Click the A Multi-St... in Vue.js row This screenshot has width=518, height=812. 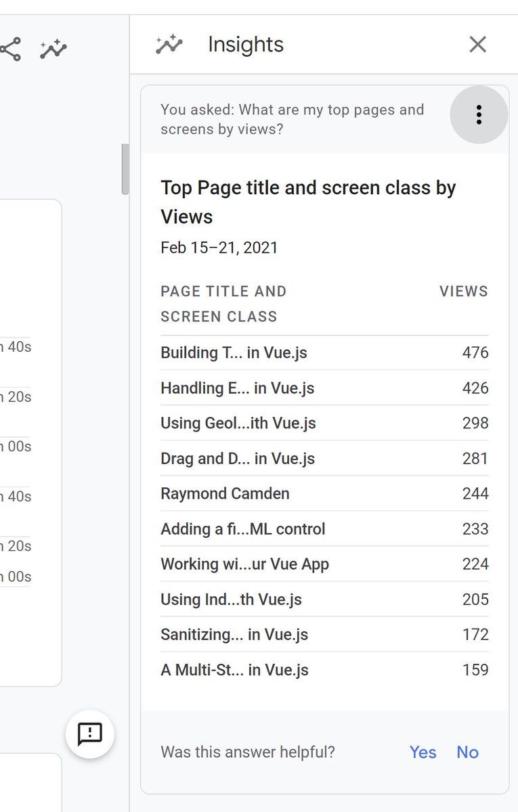click(324, 669)
